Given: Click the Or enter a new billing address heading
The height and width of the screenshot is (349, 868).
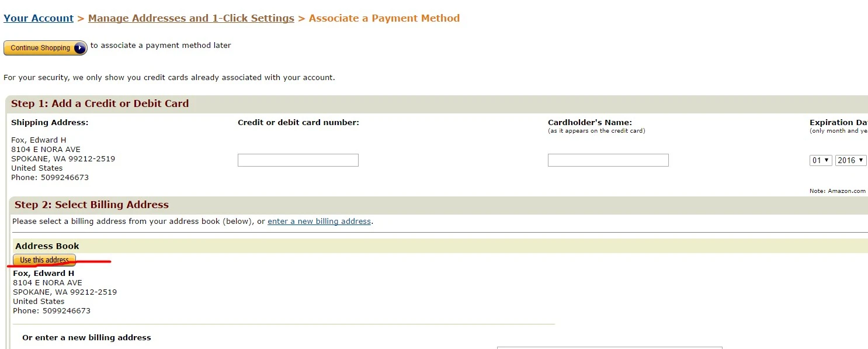Looking at the screenshot, I should point(86,338).
